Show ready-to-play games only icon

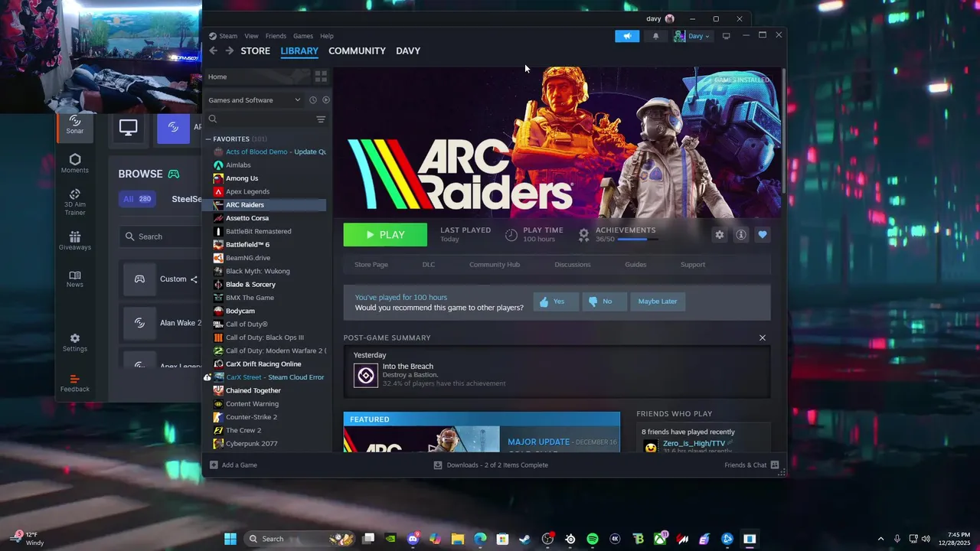click(x=326, y=100)
